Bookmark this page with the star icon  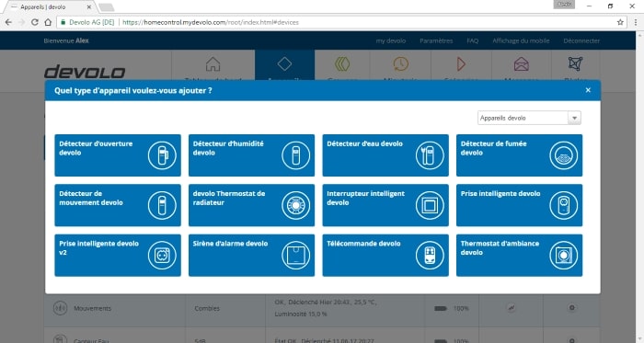click(x=620, y=22)
